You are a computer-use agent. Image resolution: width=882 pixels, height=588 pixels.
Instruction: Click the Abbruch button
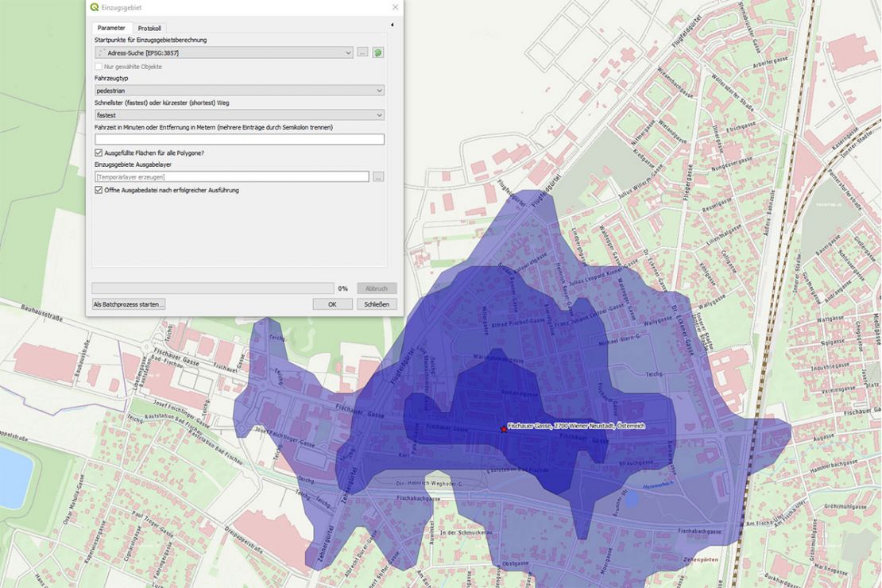click(377, 288)
